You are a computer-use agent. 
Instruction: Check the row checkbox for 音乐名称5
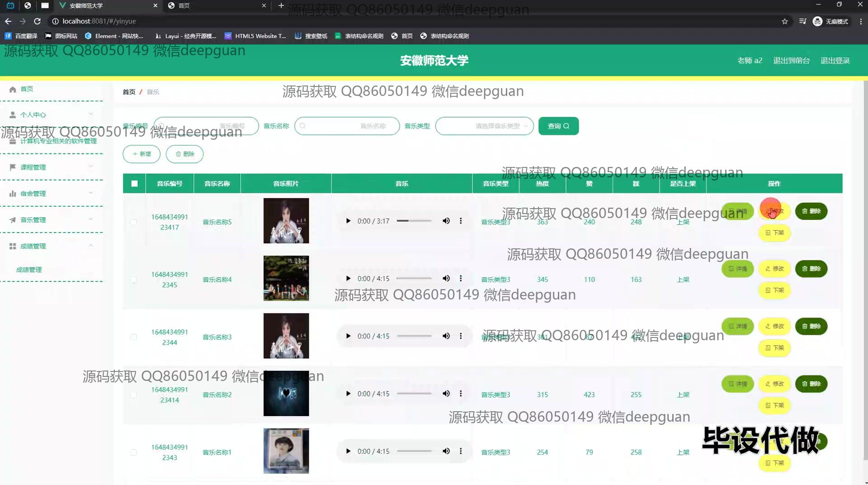click(x=133, y=222)
